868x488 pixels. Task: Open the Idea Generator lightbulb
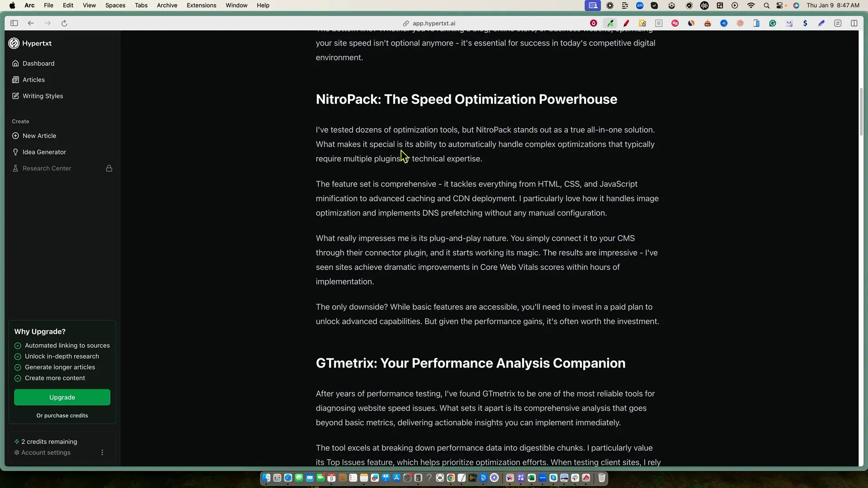15,152
